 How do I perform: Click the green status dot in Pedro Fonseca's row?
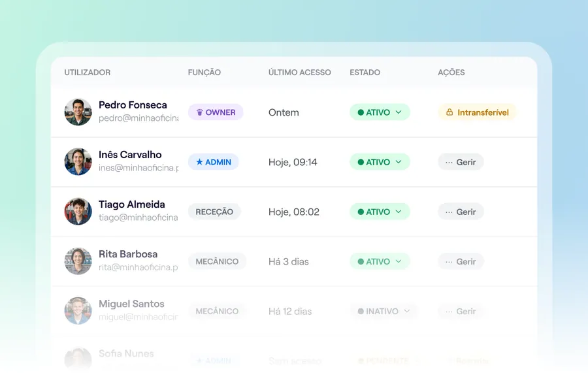pyautogui.click(x=361, y=112)
